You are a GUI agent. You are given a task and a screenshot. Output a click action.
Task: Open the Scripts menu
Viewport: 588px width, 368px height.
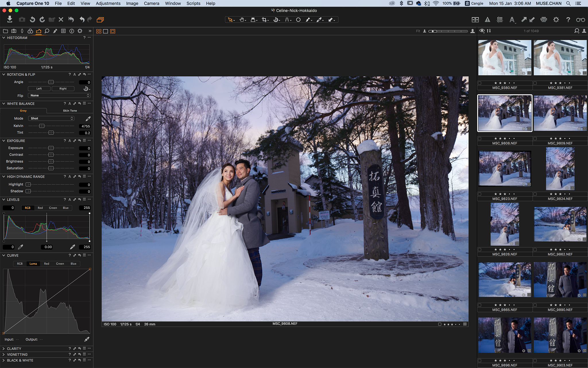point(193,3)
